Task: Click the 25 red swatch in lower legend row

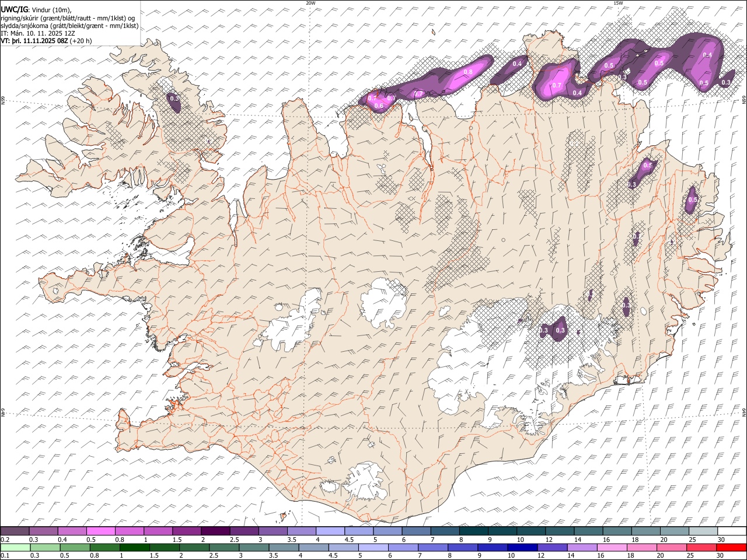Action: (x=701, y=547)
